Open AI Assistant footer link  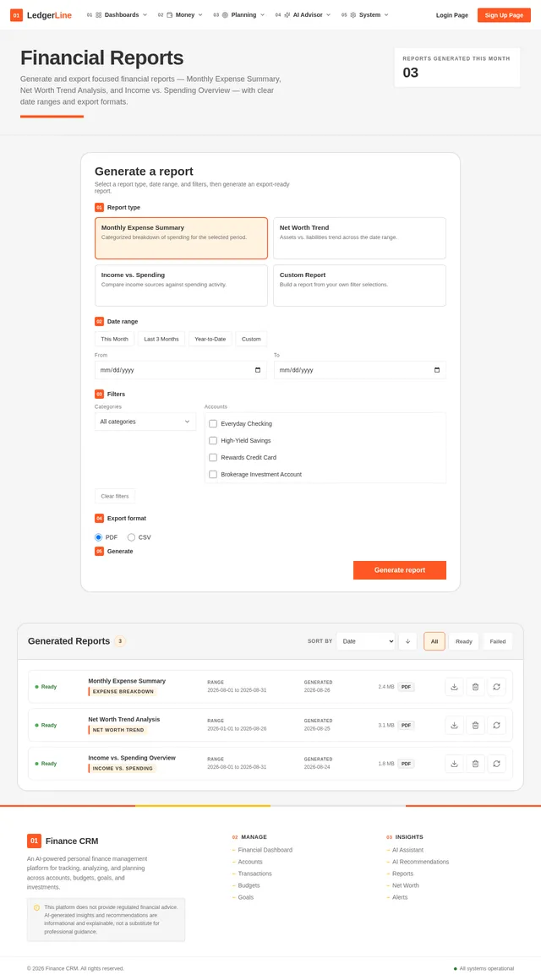(x=407, y=850)
